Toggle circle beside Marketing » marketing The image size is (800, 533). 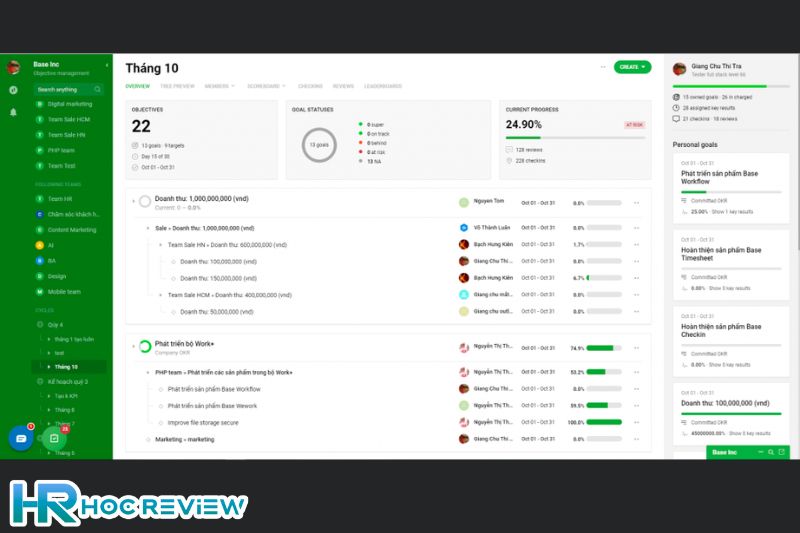coord(148,439)
